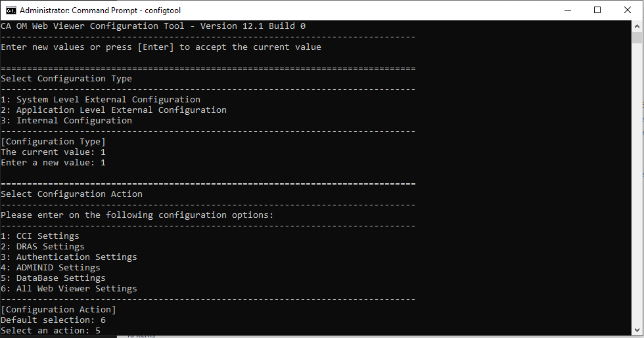Viewport: 644px width, 338px height.
Task: Click the 'Select Configuration Action' heading
Action: point(72,194)
